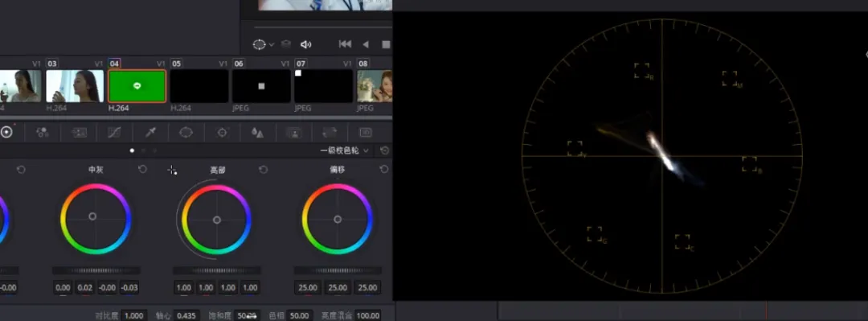Open the Sizing palette icon
Screen dimensions: 868x321
point(330,133)
